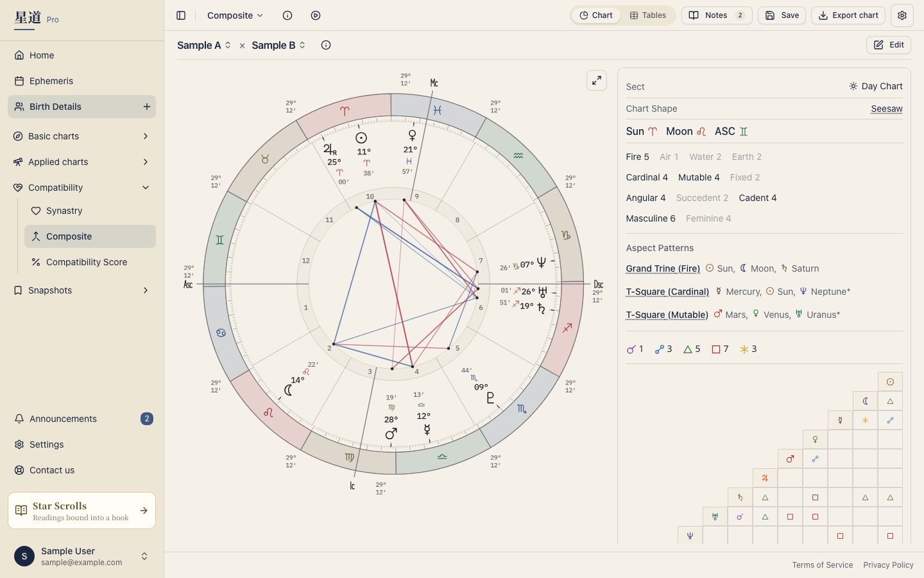
Task: Click the Sun glyph in aspect grid
Action: (890, 382)
